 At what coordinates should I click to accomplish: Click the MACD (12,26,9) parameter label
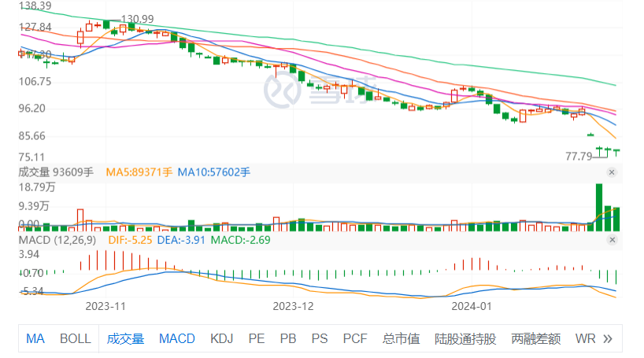click(57, 240)
